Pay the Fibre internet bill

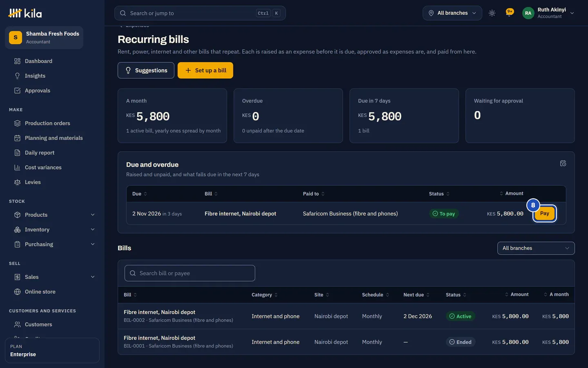click(545, 213)
